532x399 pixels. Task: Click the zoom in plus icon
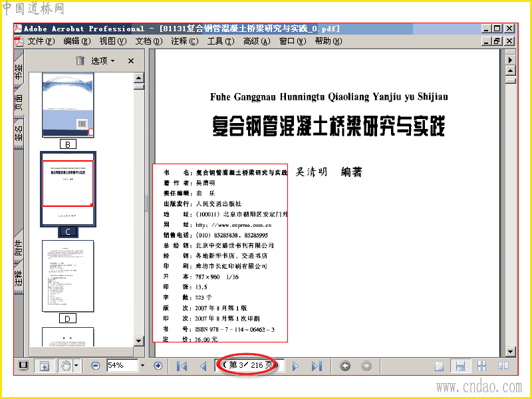tap(158, 366)
